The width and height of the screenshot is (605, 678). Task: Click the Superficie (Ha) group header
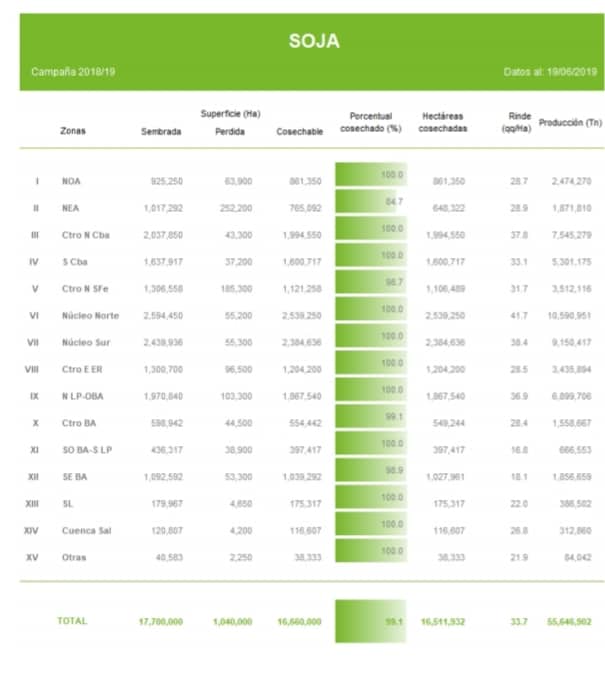pyautogui.click(x=230, y=113)
